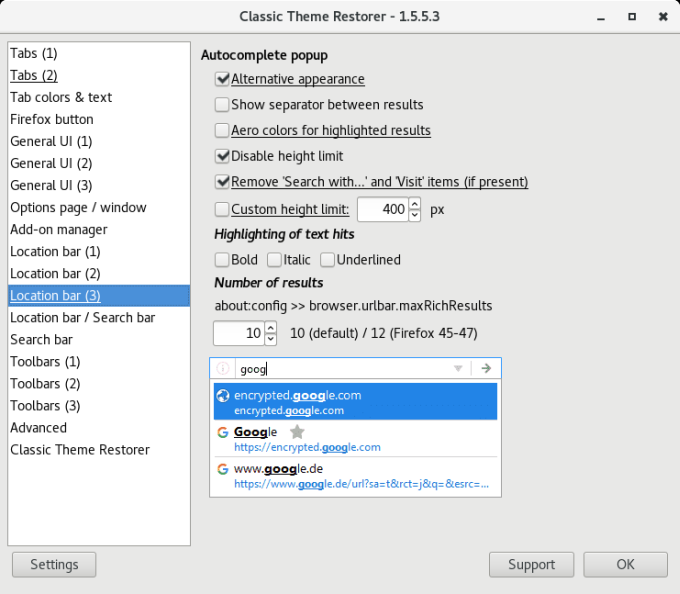The height and width of the screenshot is (594, 680).
Task: Click the custom height limit field showing 400
Action: pos(383,209)
